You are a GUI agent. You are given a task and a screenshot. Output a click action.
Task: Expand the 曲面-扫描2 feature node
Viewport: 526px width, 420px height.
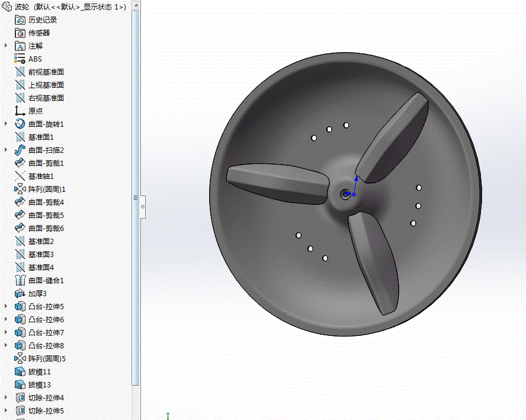6,150
